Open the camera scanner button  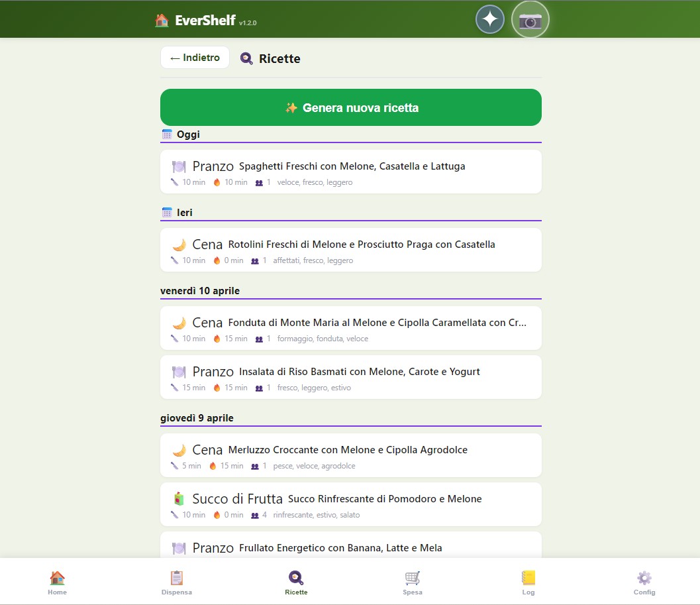pyautogui.click(x=530, y=20)
